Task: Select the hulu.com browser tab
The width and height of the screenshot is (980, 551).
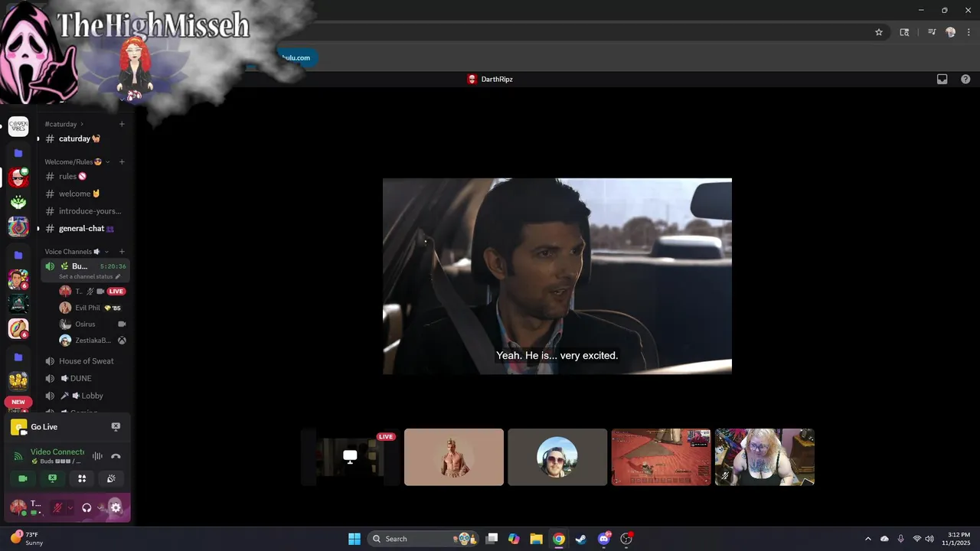Action: 296,57
